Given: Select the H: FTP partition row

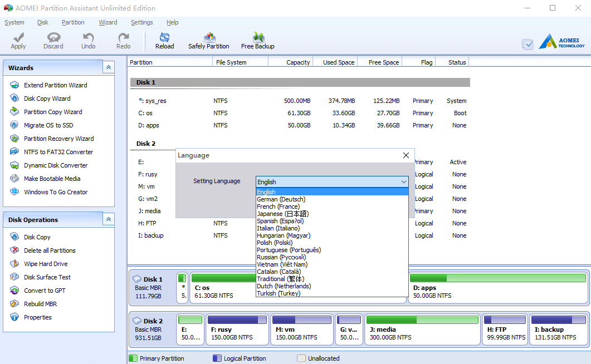Looking at the screenshot, I should click(300, 223).
